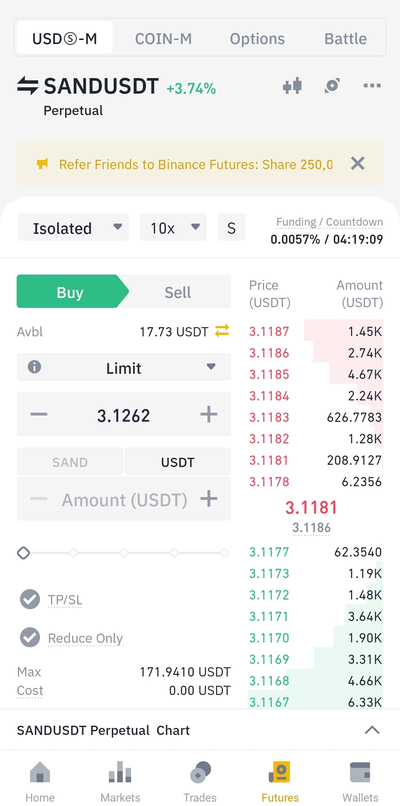Screen dimensions: 400x806
Task: Open the three-dot more options menu
Action: [372, 85]
